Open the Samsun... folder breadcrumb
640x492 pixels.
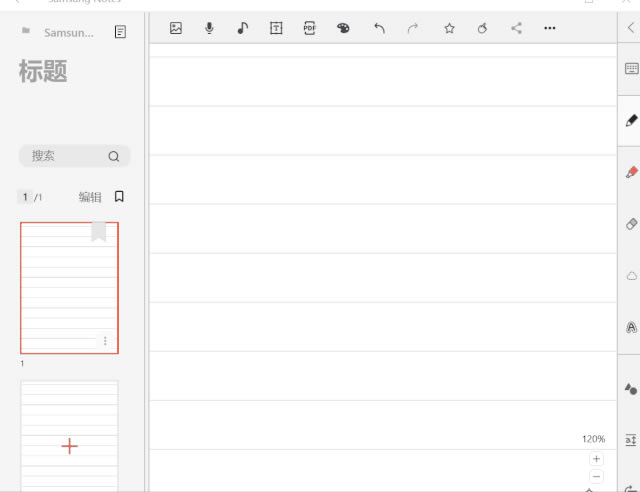(x=69, y=33)
